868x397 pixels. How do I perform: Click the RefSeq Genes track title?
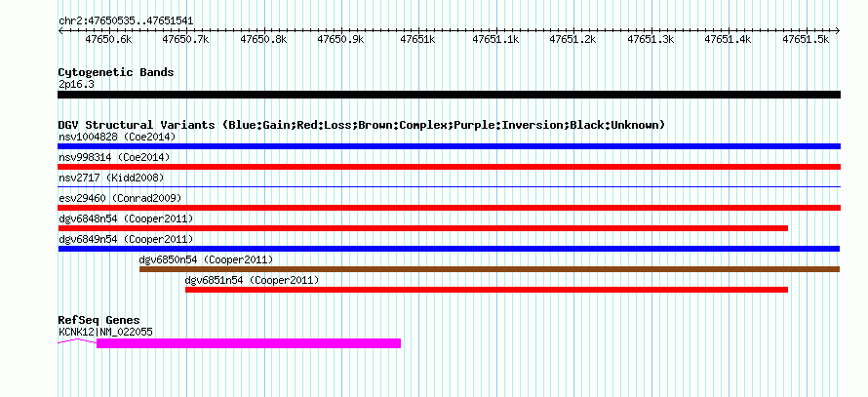pos(99,321)
